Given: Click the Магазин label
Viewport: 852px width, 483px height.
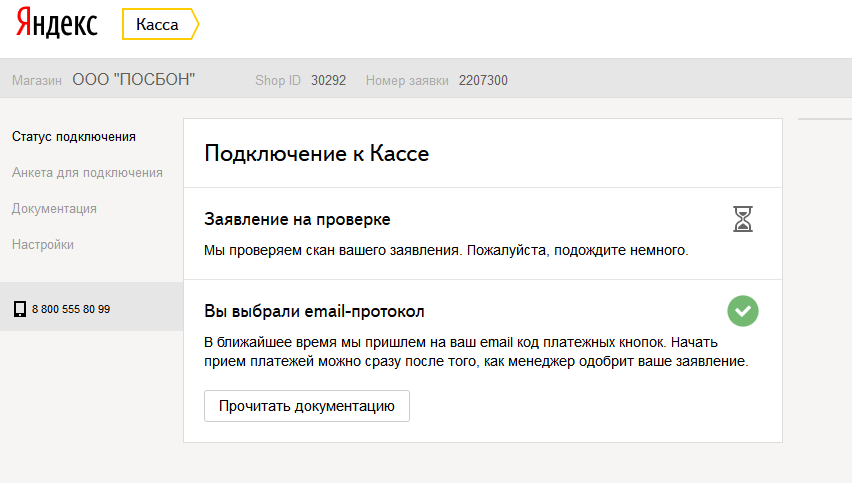Looking at the screenshot, I should coord(37,80).
